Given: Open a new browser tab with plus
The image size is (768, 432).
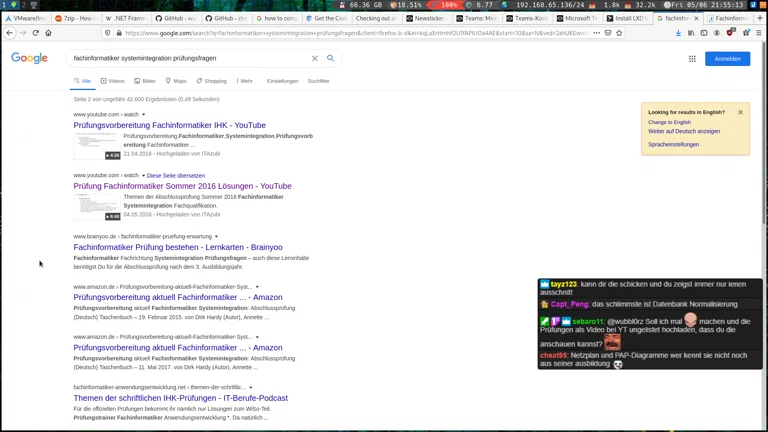Looking at the screenshot, I should point(760,18).
